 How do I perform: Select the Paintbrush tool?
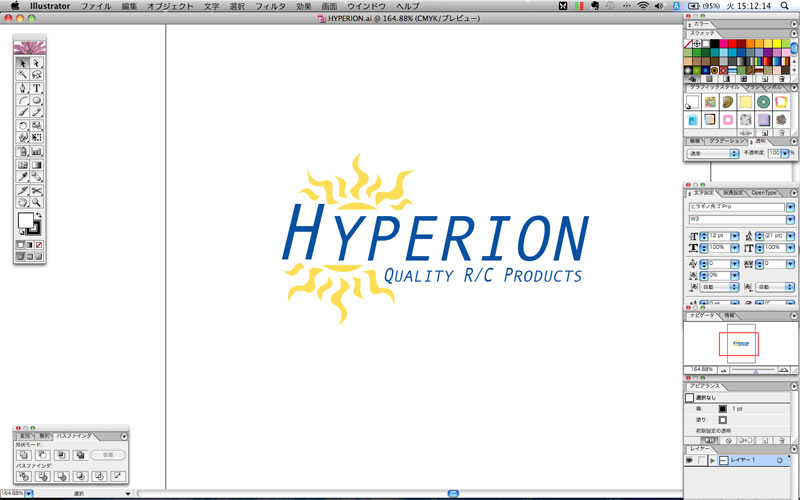[22, 112]
